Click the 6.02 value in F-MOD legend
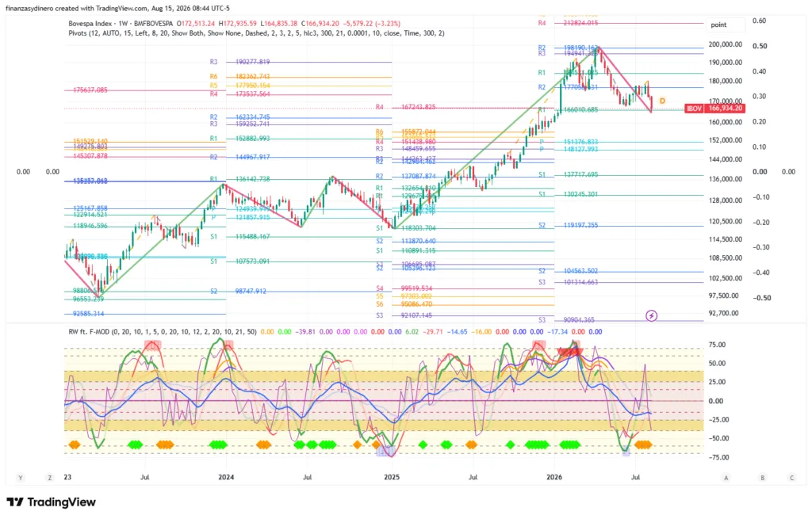The image size is (812, 519). click(412, 332)
